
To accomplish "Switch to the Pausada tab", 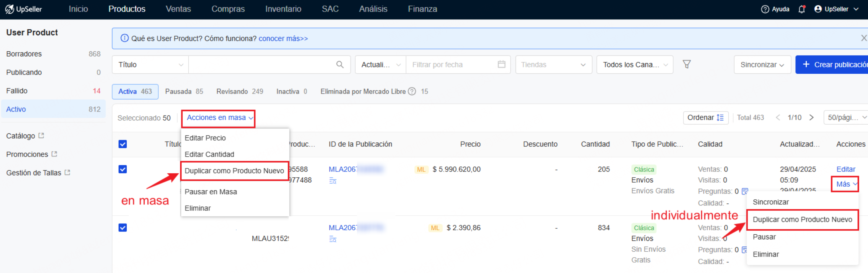I will pos(184,92).
